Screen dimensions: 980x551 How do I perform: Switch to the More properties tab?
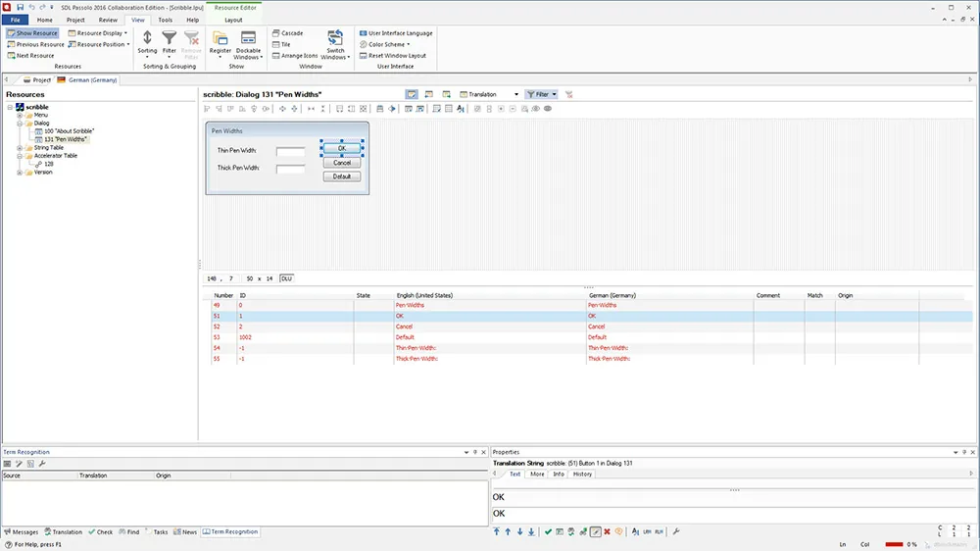coord(537,475)
